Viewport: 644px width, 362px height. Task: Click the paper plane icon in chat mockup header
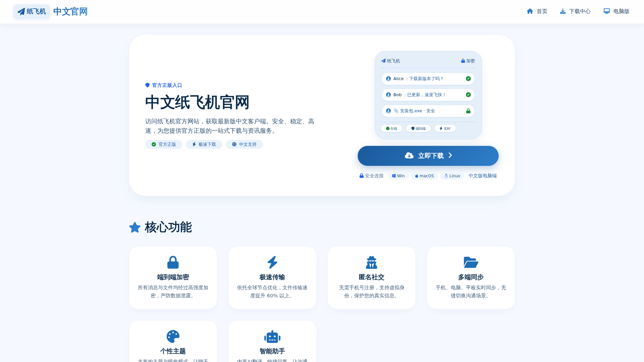pyautogui.click(x=383, y=61)
